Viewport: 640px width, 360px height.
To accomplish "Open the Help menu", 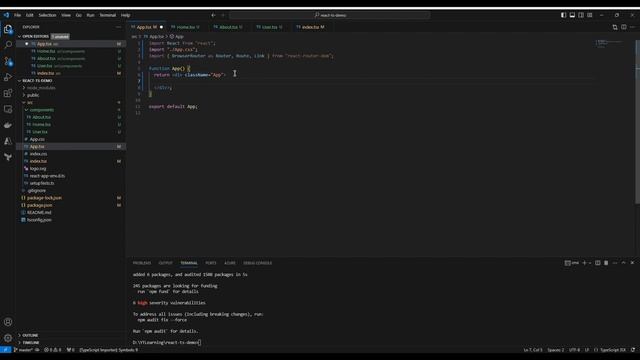I will click(x=126, y=15).
